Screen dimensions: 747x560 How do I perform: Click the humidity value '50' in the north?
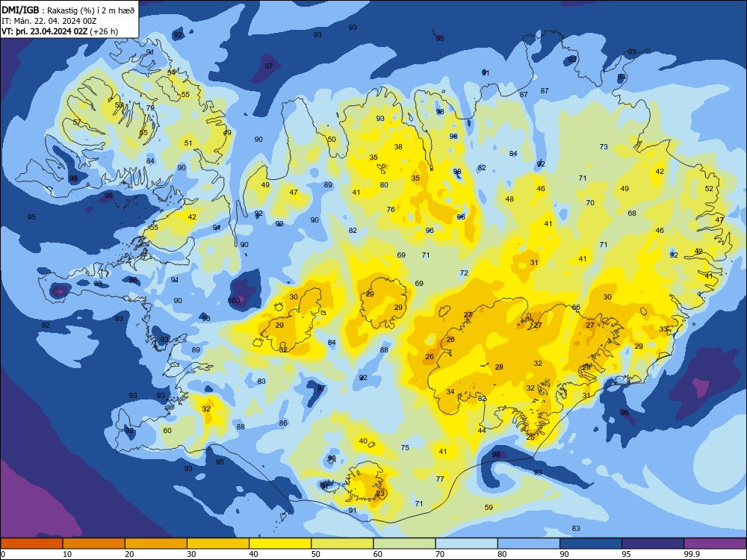tap(332, 140)
